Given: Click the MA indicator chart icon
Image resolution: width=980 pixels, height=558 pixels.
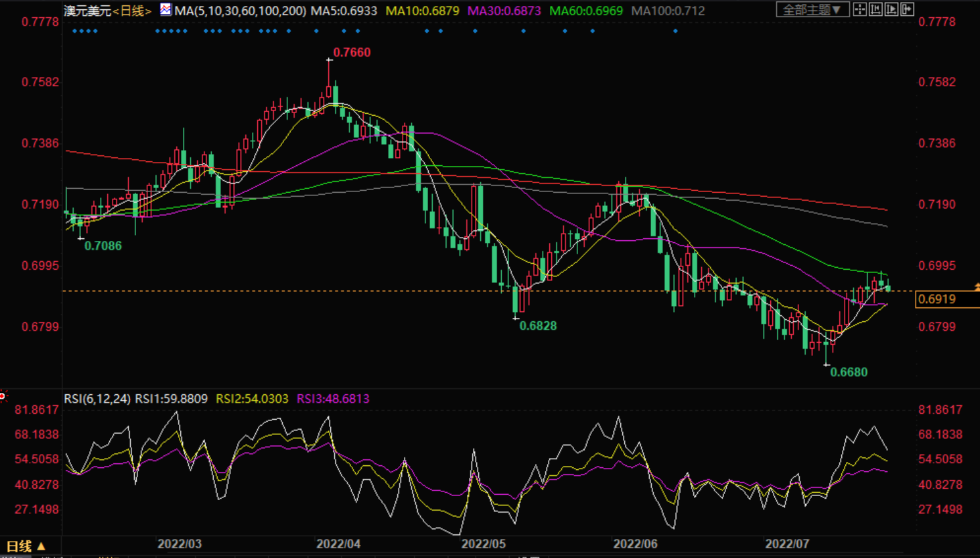Looking at the screenshot, I should (x=166, y=10).
